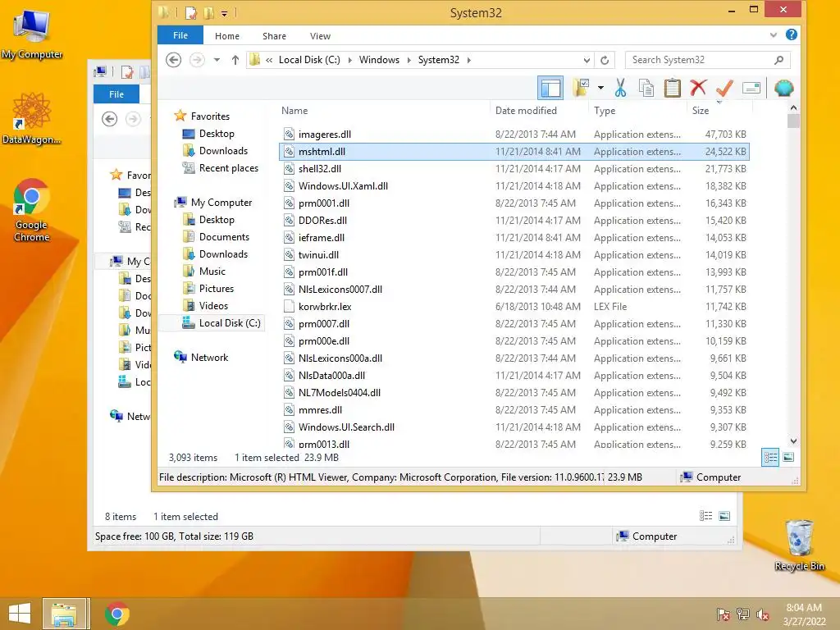
Task: Expand the arrow after the System32 breadcrumb
Action: (468, 60)
